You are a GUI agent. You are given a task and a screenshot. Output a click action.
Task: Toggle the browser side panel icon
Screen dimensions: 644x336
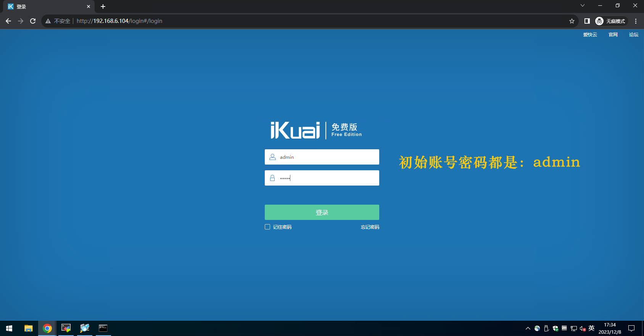(587, 21)
